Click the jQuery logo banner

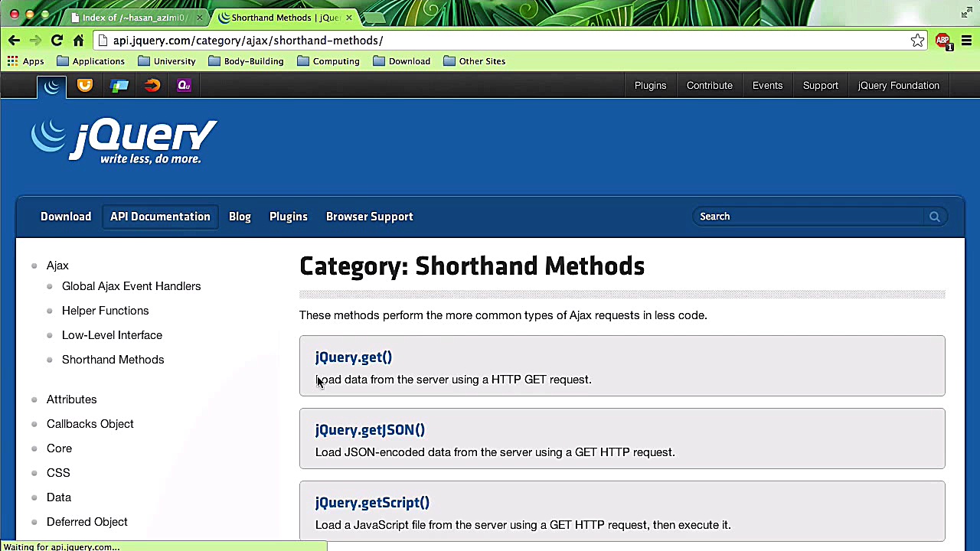(124, 142)
